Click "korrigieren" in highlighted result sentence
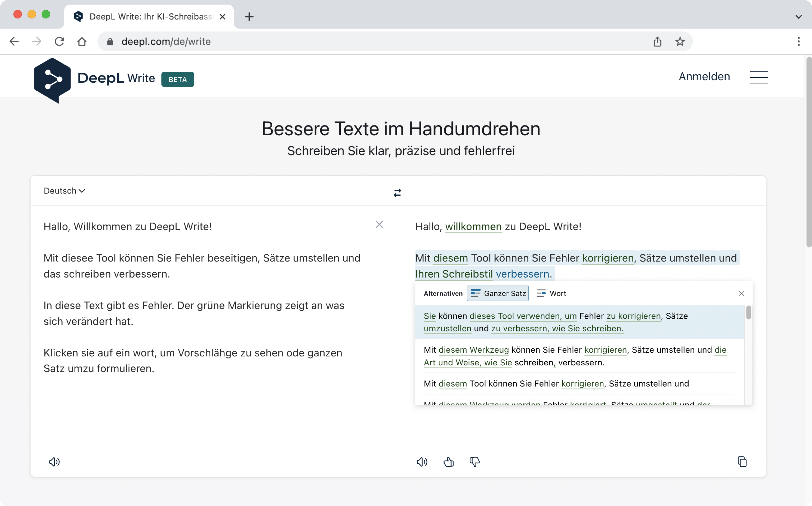The width and height of the screenshot is (812, 506). 608,258
